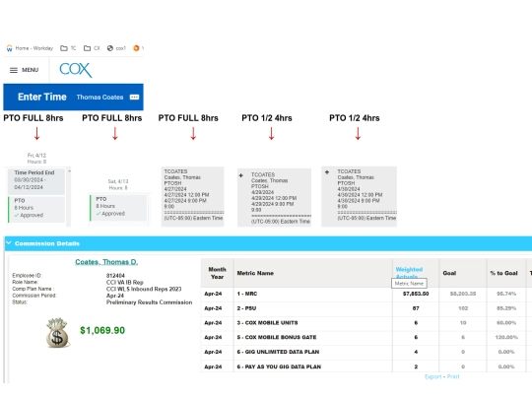The image size is (532, 399).
Task: Click the CCI WLS Inbound Reps 2023 plan name
Action: point(144,289)
